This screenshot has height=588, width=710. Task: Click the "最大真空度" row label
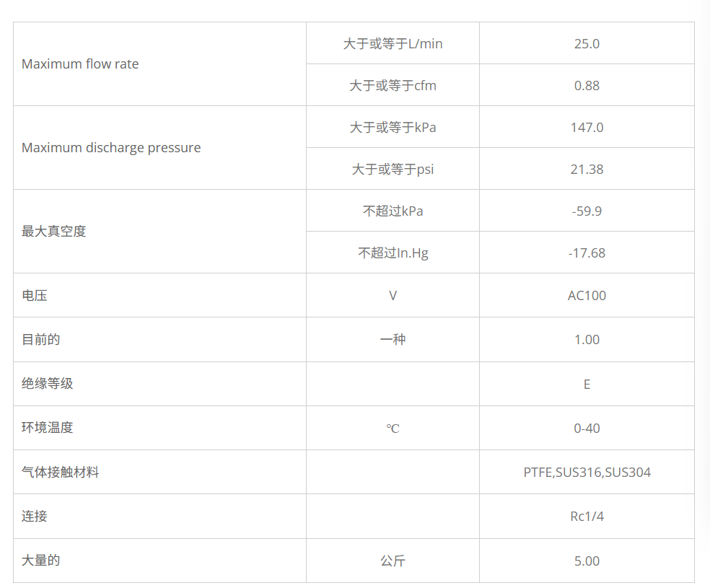(x=54, y=232)
